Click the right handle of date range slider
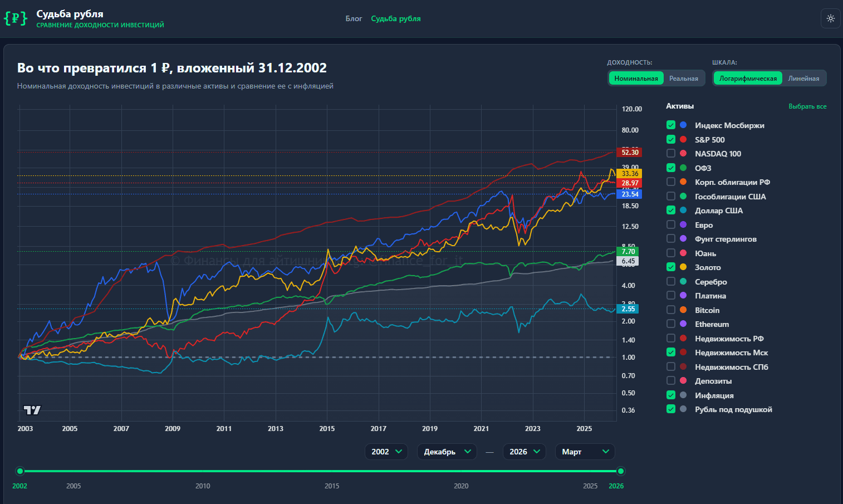843x504 pixels. [x=621, y=471]
